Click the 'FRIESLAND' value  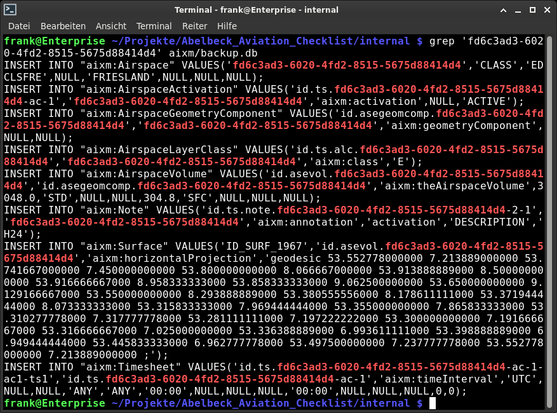(121, 77)
